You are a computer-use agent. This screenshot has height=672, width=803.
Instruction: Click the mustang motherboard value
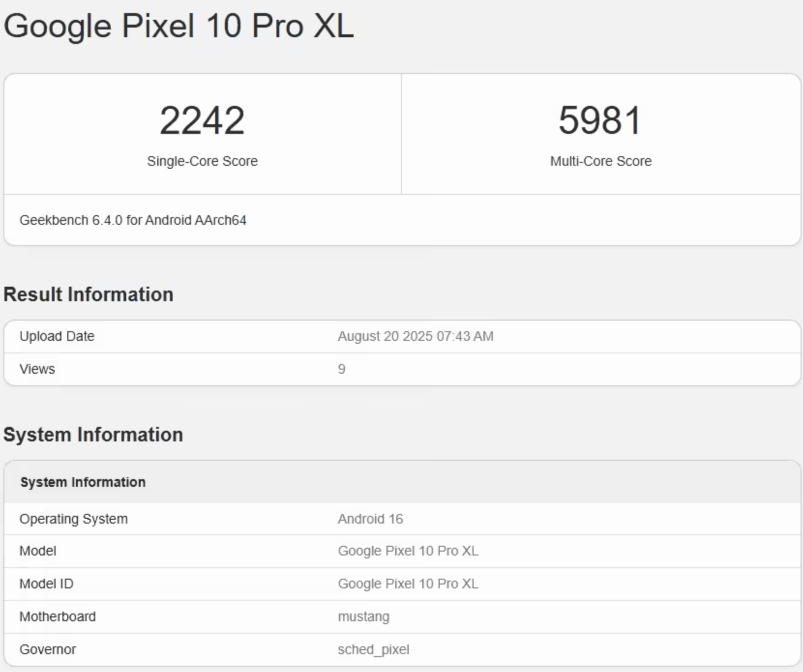(363, 617)
